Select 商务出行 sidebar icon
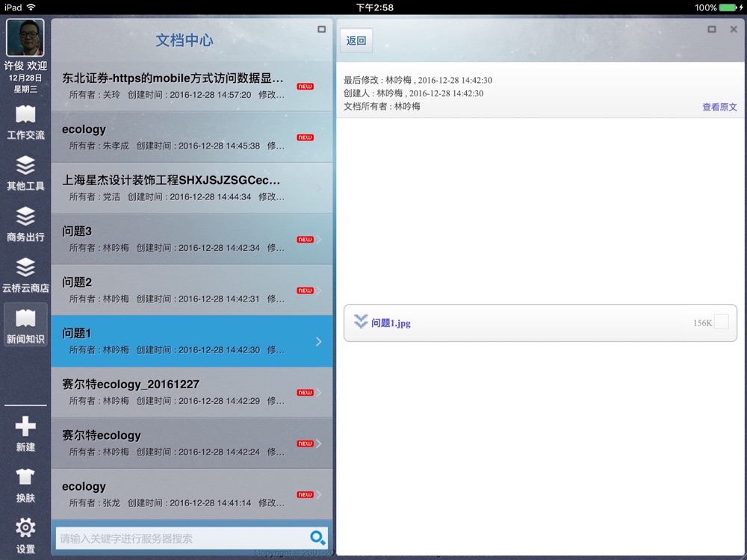Viewport: 747px width, 560px height. click(x=25, y=224)
